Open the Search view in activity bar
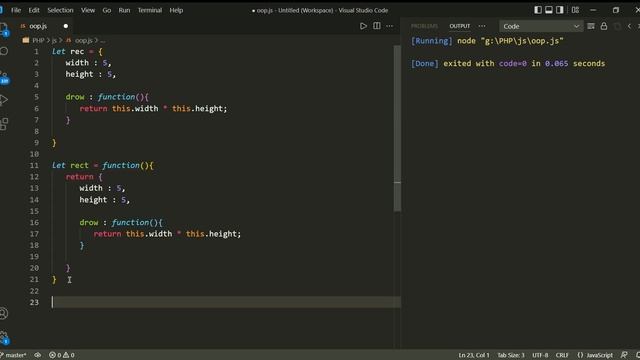Viewport: 640px width, 360px height. [4, 51]
